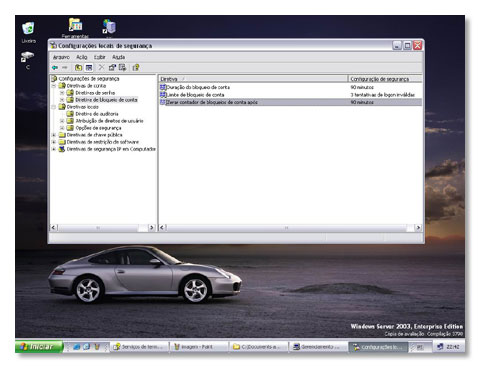This screenshot has width=480, height=368.
Task: Switch to Gerenciamento taskbar button
Action: [318, 347]
